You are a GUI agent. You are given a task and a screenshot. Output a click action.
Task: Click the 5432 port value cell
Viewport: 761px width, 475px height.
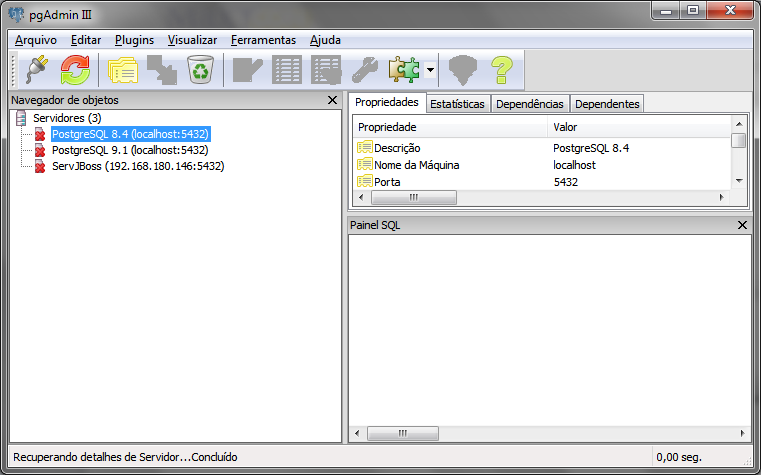(565, 182)
